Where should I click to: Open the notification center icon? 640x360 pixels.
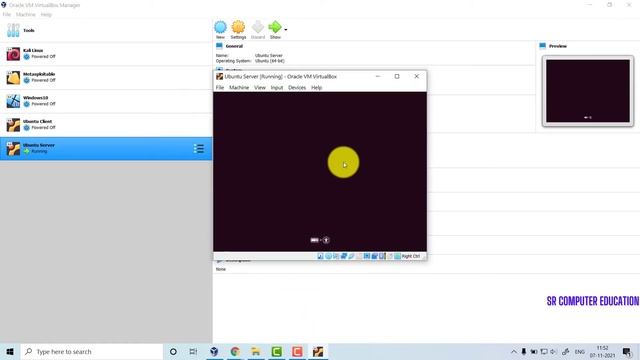pyautogui.click(x=627, y=351)
